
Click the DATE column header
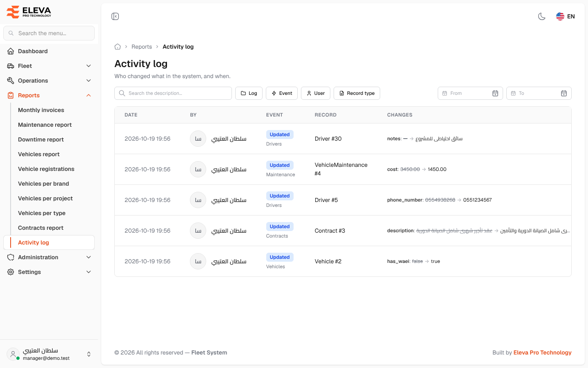point(131,115)
